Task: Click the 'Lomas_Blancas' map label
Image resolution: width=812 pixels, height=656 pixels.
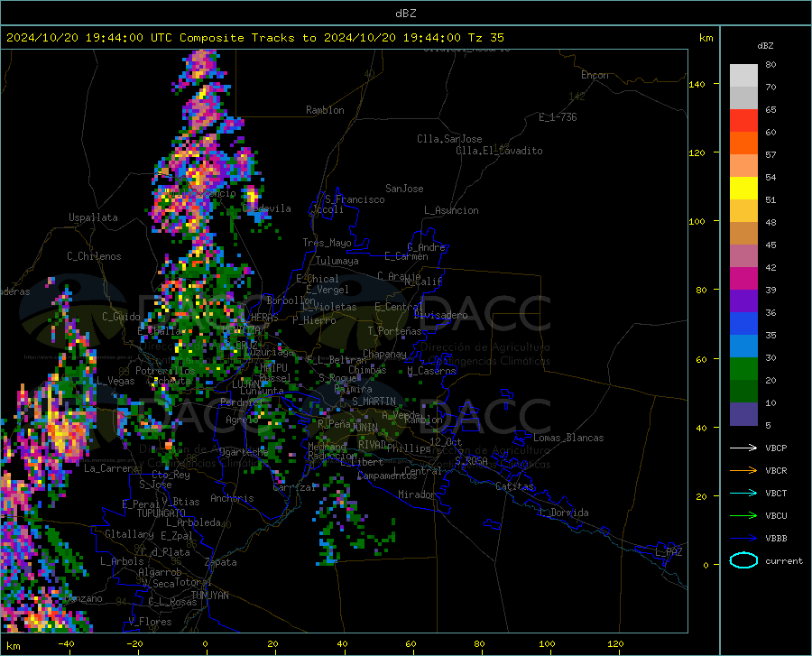Action: pos(568,438)
